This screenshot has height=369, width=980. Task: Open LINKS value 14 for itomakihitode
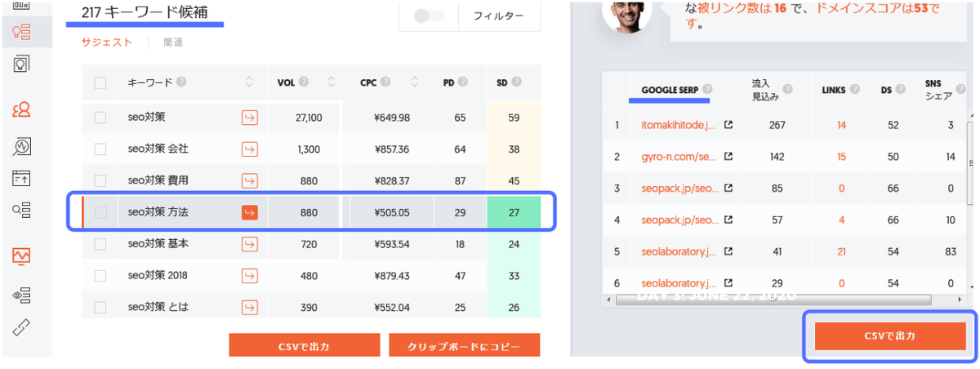(841, 126)
